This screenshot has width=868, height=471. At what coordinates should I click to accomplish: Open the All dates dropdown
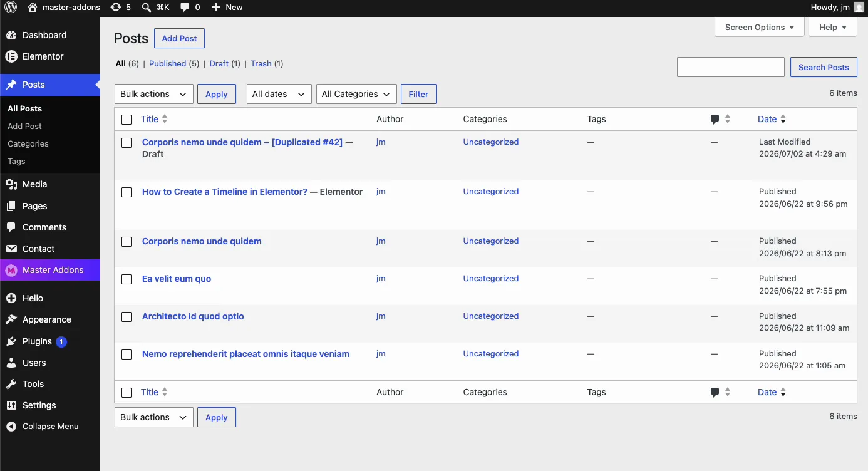coord(279,94)
